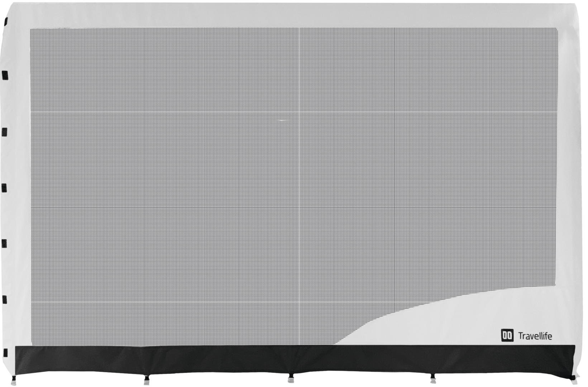Click the Travellife brand name text
Image resolution: width=588 pixels, height=387 pixels.
click(535, 336)
